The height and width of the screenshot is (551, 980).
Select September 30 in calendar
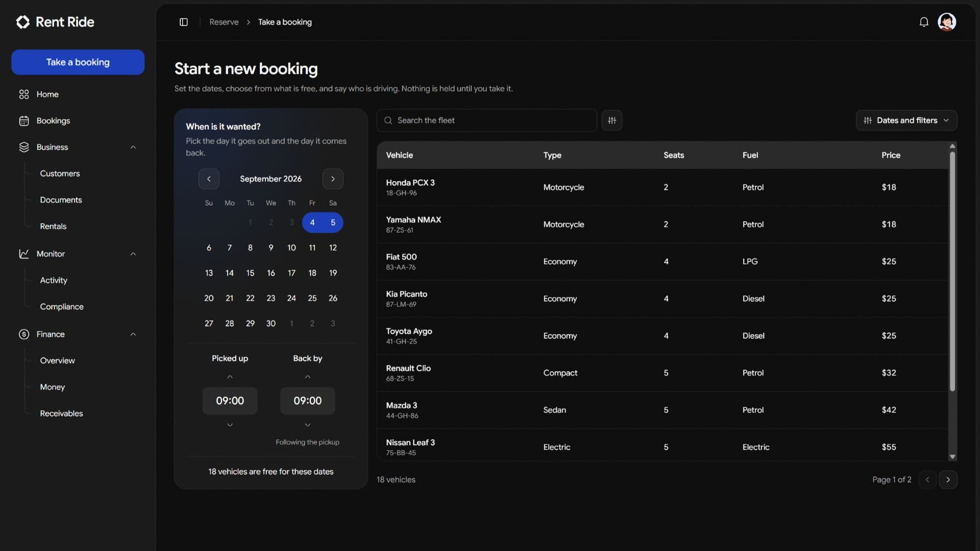(x=271, y=323)
